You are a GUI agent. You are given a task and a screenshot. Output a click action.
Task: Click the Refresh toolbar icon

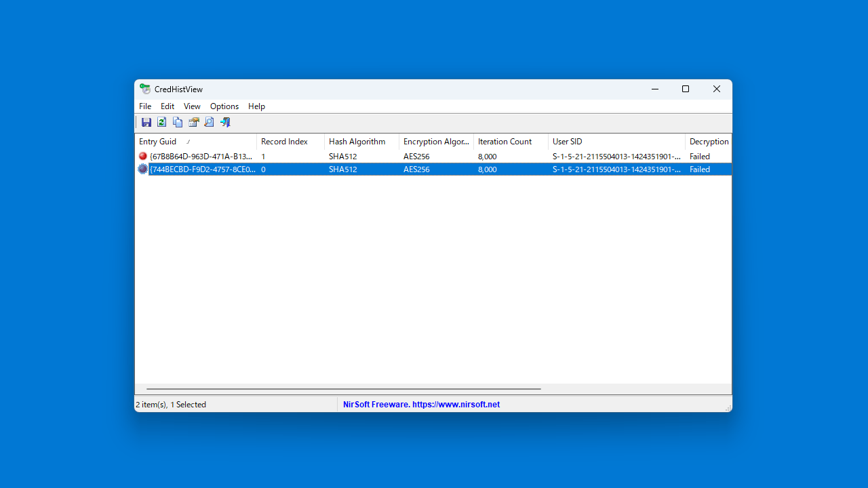pos(161,122)
